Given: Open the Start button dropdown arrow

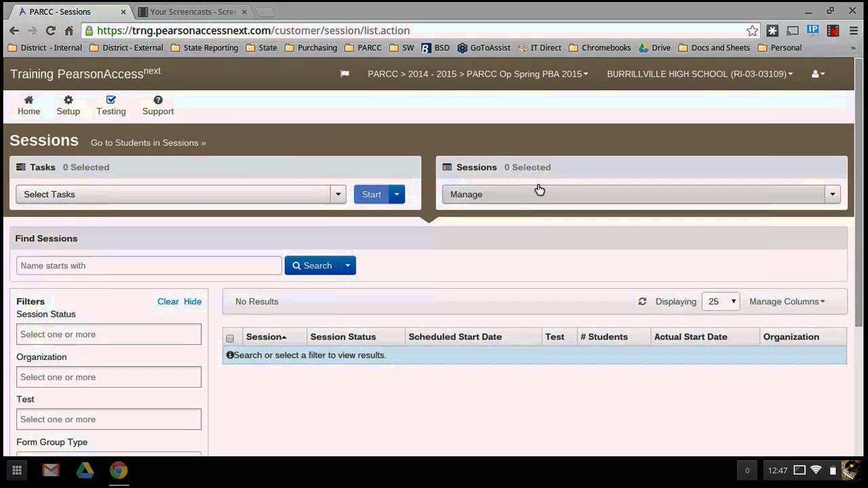Looking at the screenshot, I should (x=397, y=195).
